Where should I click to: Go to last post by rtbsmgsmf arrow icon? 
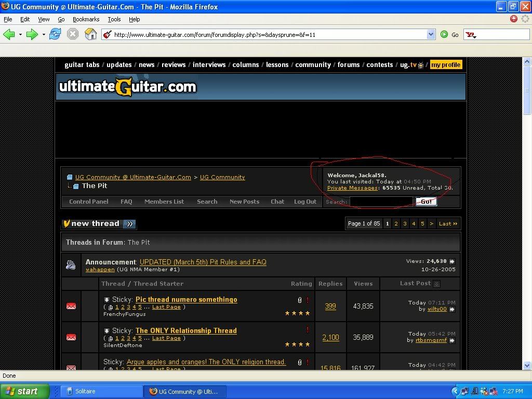[453, 340]
